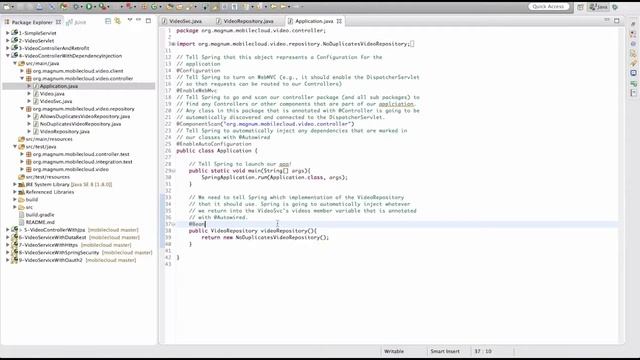Viewport: 640px width, 360px height.
Task: Click Collapse All in Package Explorer
Action: click(x=108, y=21)
